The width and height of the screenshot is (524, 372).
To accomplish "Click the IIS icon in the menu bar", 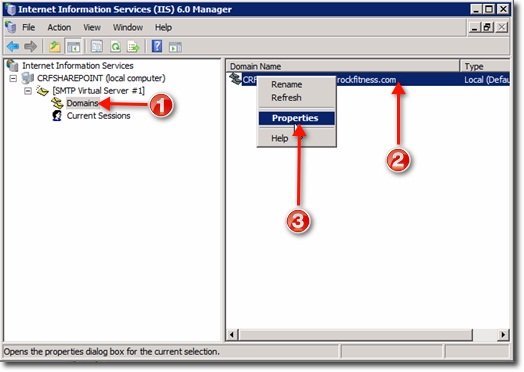I will click(11, 27).
